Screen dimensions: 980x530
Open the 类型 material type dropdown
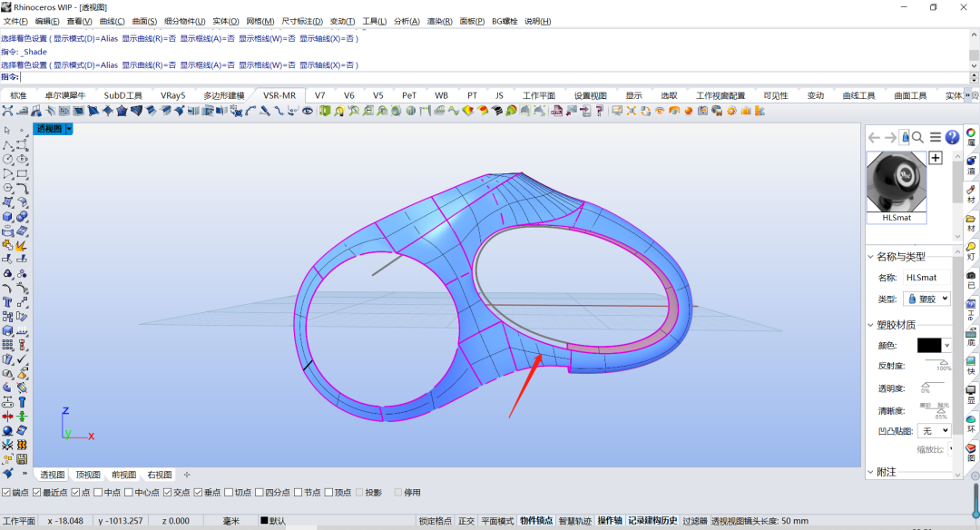[x=926, y=299]
